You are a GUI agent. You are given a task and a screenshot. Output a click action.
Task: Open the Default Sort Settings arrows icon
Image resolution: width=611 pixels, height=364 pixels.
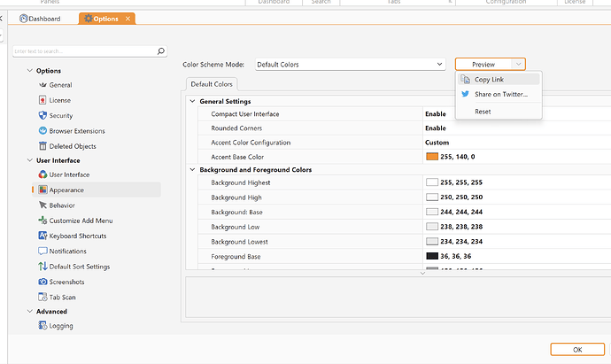click(43, 267)
